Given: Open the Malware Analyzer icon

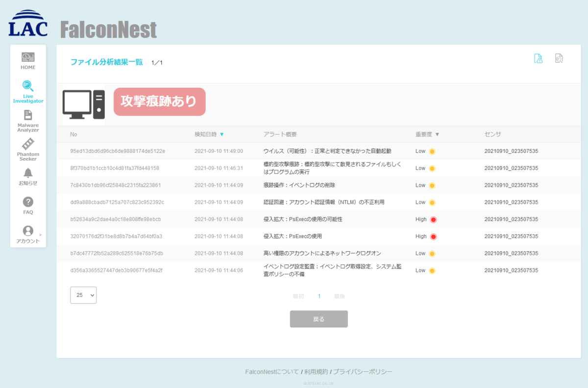Looking at the screenshot, I should coord(28,115).
